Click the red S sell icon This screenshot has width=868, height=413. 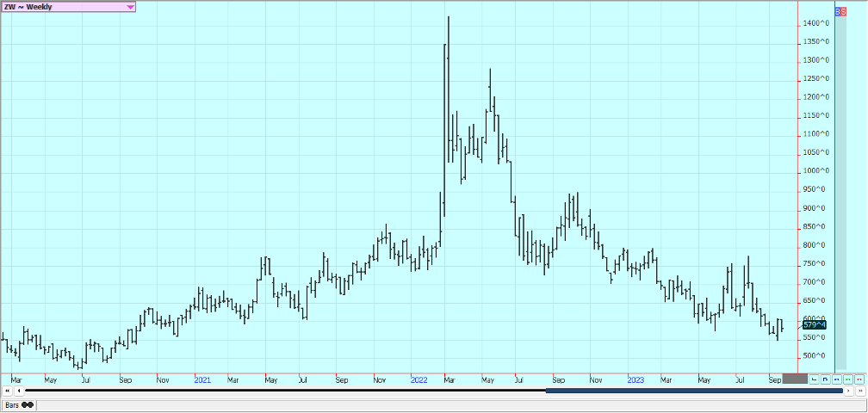tap(843, 11)
